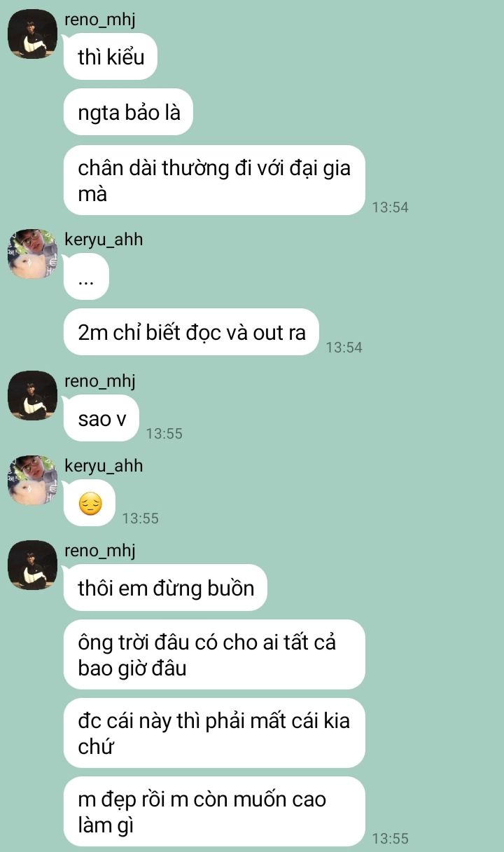The width and height of the screenshot is (504, 852).
Task: Select the "thì kiểu" message bubble
Action: [111, 56]
